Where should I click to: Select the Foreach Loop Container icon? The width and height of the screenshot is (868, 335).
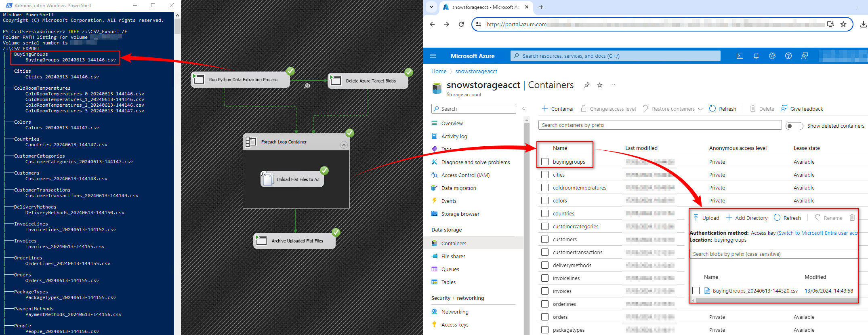(x=251, y=141)
